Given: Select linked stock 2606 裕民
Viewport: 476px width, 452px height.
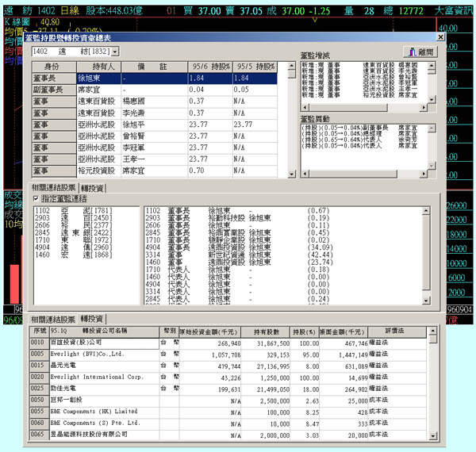Looking at the screenshot, I should click(74, 225).
